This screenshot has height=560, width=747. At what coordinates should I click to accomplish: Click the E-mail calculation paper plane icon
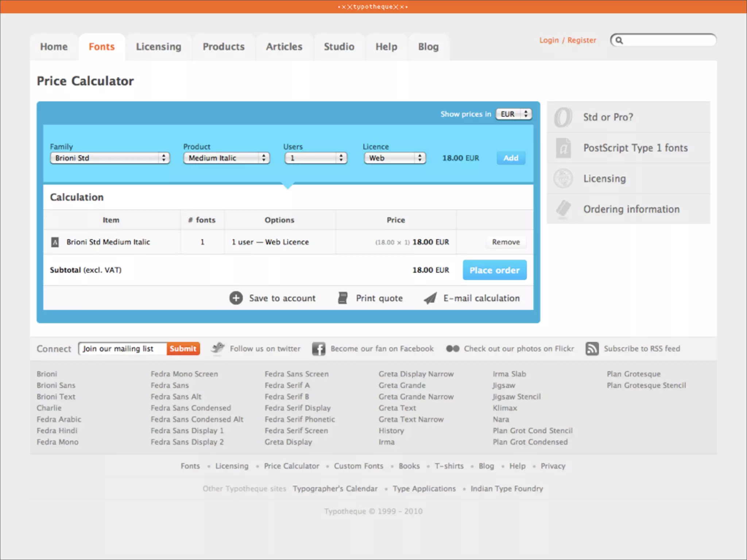(x=430, y=298)
